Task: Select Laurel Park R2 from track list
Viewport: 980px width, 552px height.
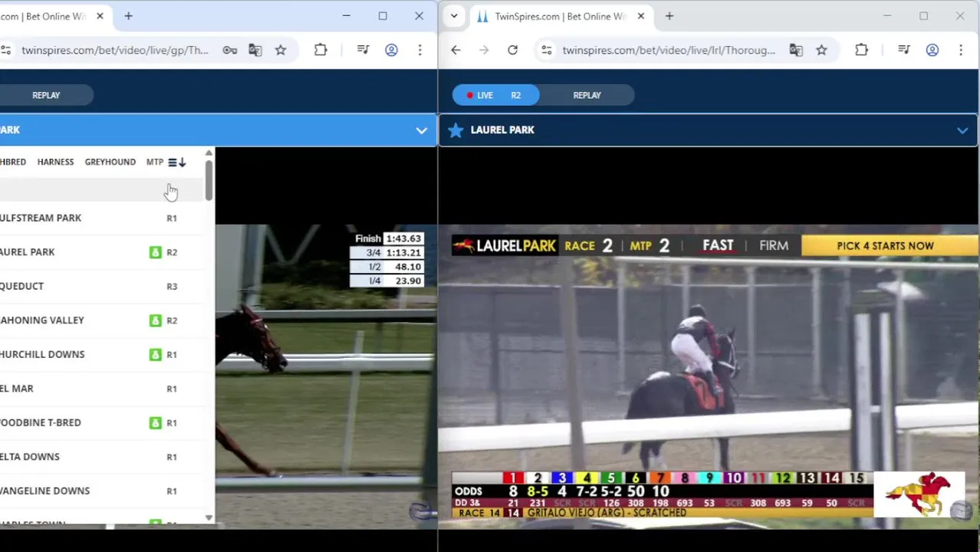Action: pyautogui.click(x=101, y=252)
